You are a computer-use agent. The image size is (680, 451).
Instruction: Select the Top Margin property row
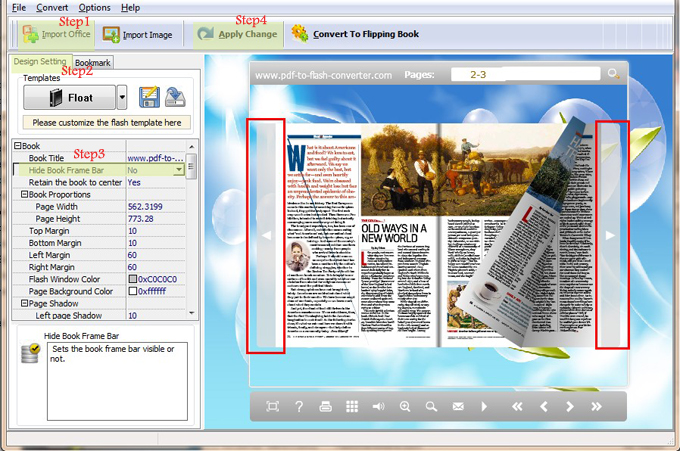coord(99,231)
